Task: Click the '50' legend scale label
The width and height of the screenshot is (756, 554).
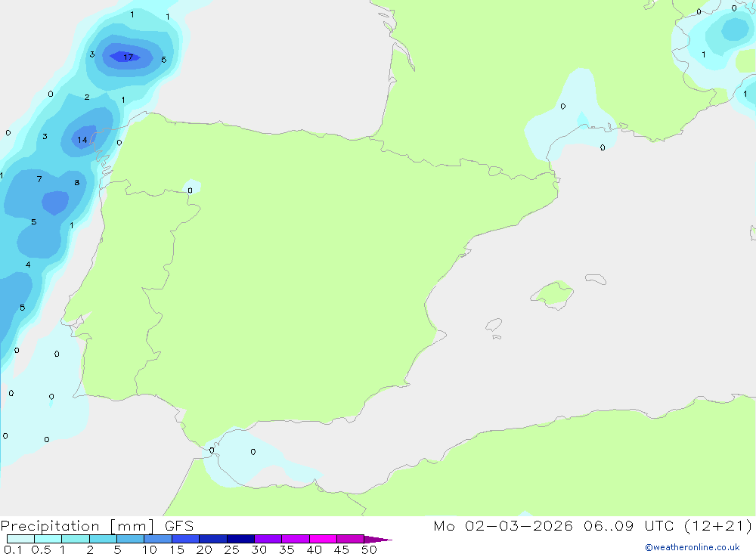Action: point(369,549)
